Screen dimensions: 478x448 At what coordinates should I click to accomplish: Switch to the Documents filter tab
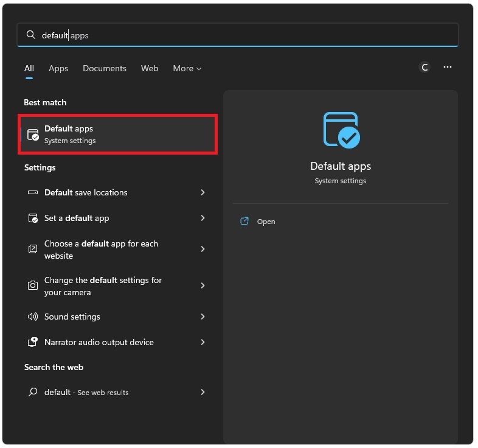pos(105,69)
